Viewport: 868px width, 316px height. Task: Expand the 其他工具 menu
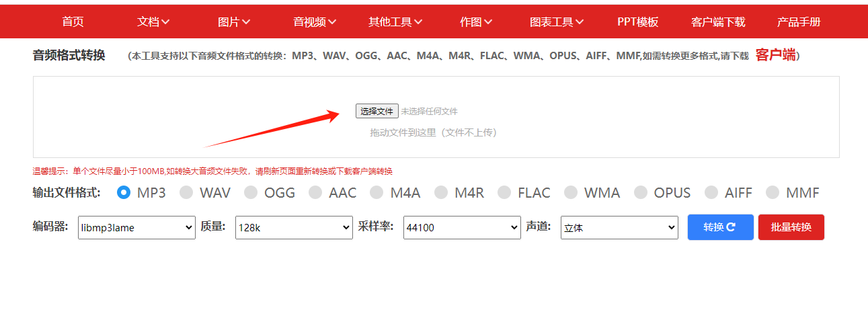coord(395,22)
